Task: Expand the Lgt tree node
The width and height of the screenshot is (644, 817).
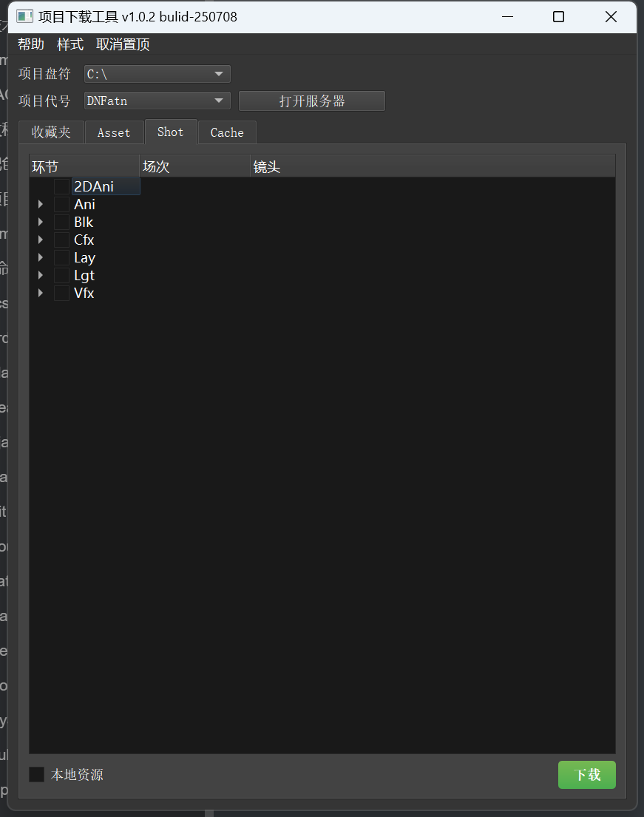Action: 40,275
